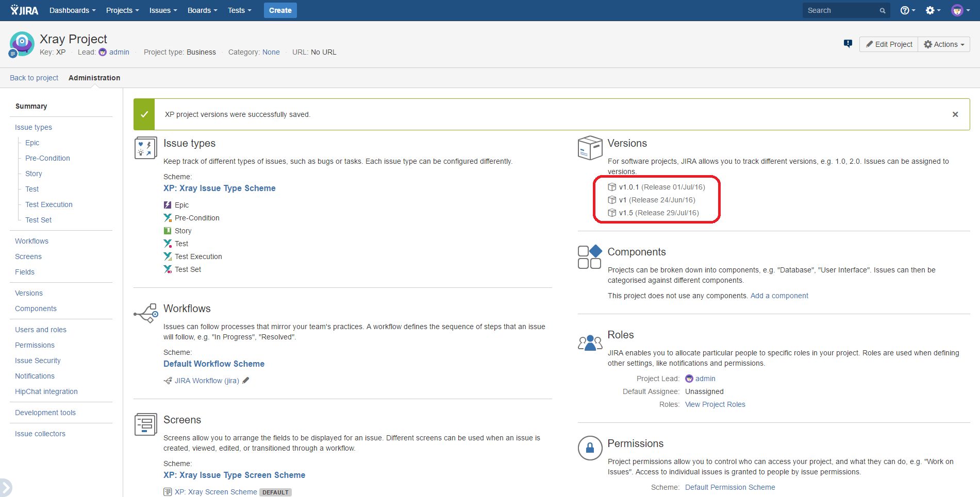Viewport: 980px width, 497px height.
Task: Open the Help menu icon
Action: click(907, 10)
